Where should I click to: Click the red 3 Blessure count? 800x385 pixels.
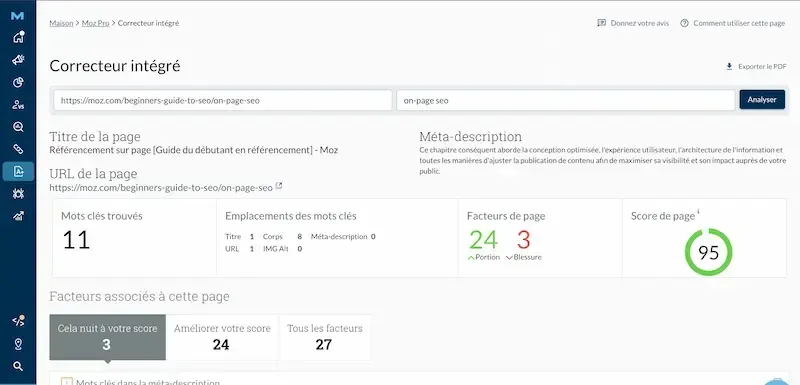coord(523,240)
